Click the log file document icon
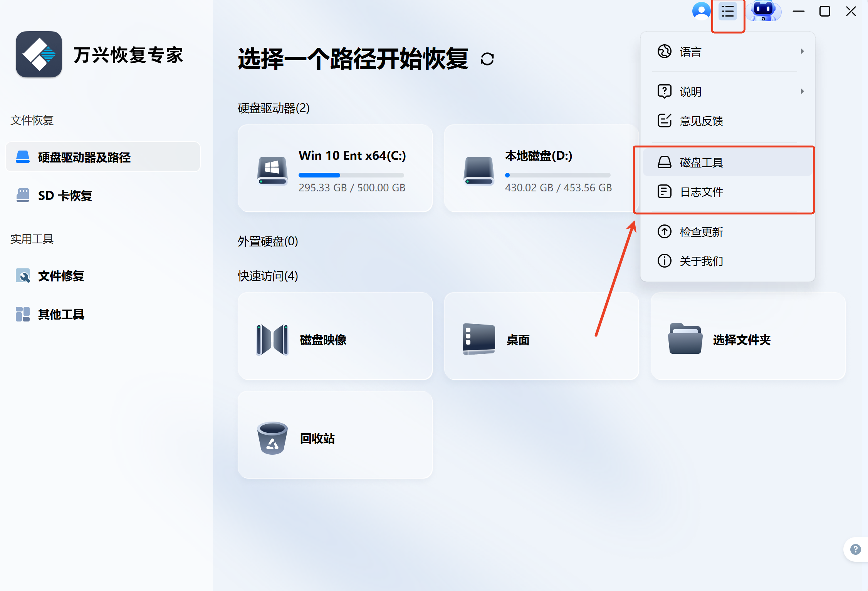 (x=664, y=191)
